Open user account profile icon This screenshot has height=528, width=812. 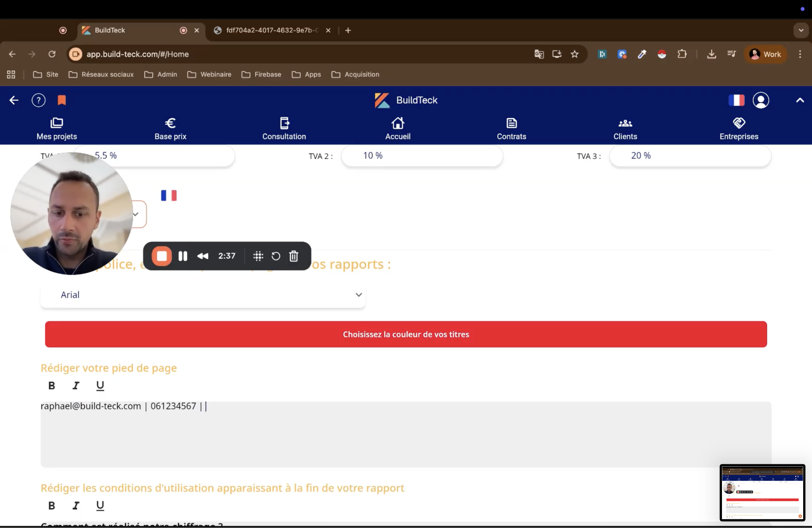[761, 100]
